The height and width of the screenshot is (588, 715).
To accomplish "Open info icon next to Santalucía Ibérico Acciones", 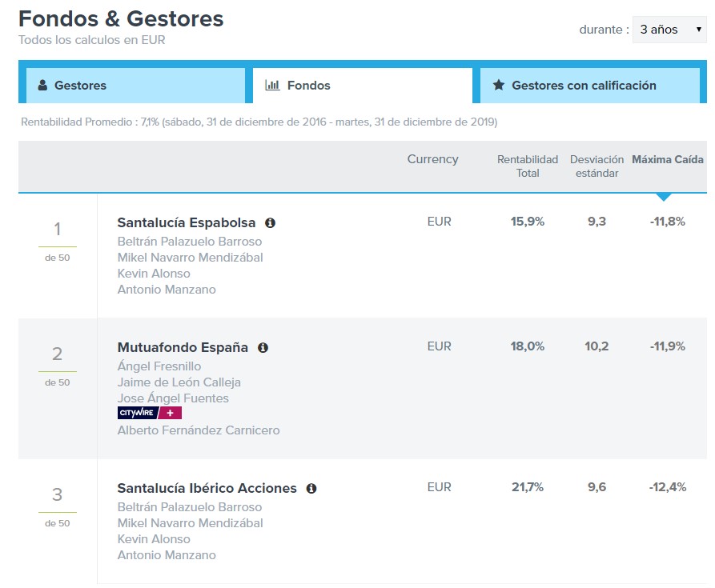I will click(x=311, y=488).
